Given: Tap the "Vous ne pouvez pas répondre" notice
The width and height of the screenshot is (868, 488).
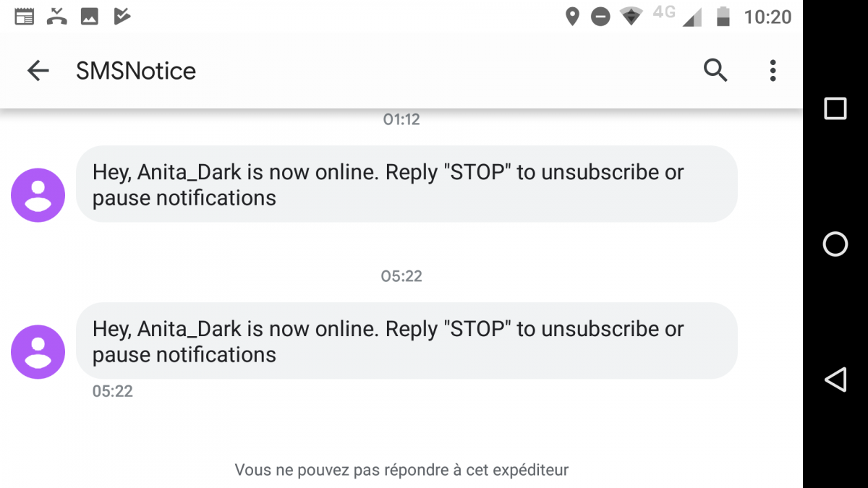Looking at the screenshot, I should pos(401,470).
